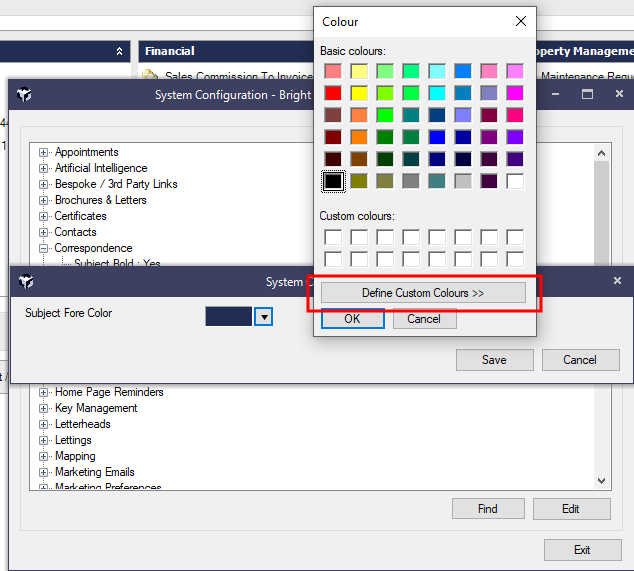This screenshot has height=571, width=634.
Task: Cancel the Colour dialog
Action: 424,319
